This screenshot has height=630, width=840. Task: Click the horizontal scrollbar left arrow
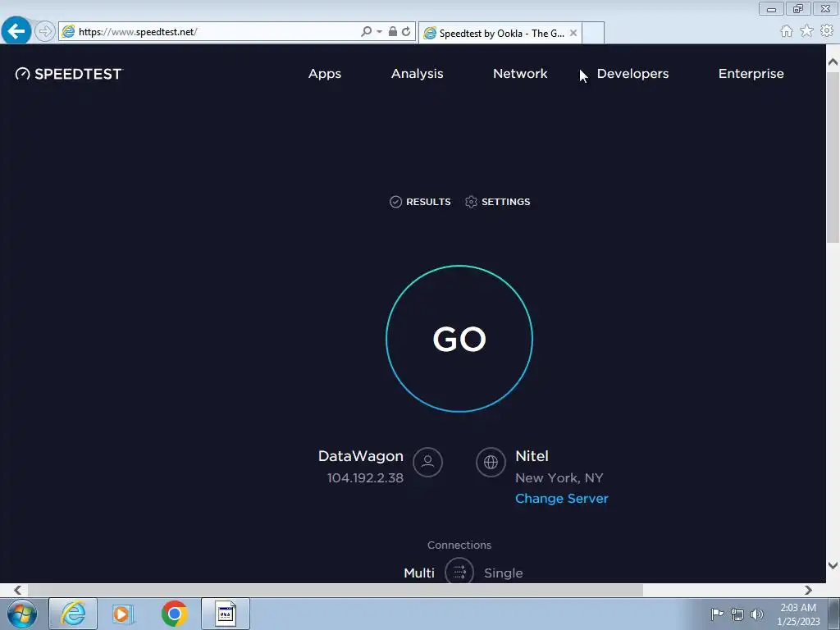17,590
